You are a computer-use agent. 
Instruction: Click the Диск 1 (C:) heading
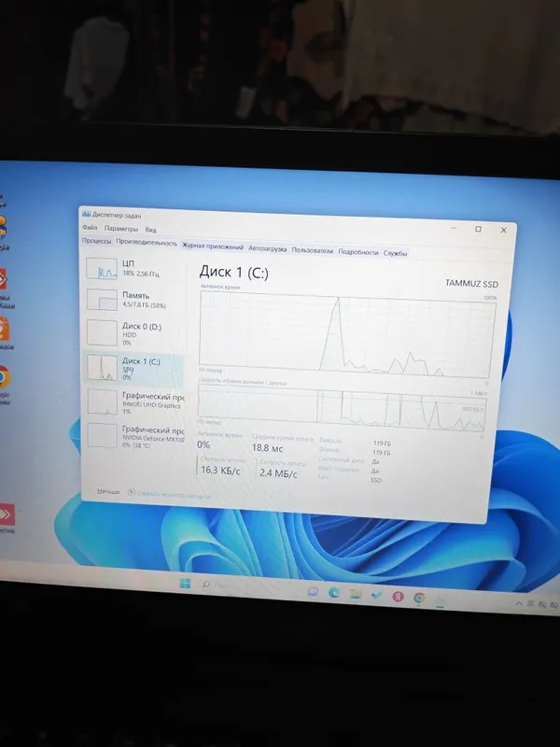(x=234, y=272)
